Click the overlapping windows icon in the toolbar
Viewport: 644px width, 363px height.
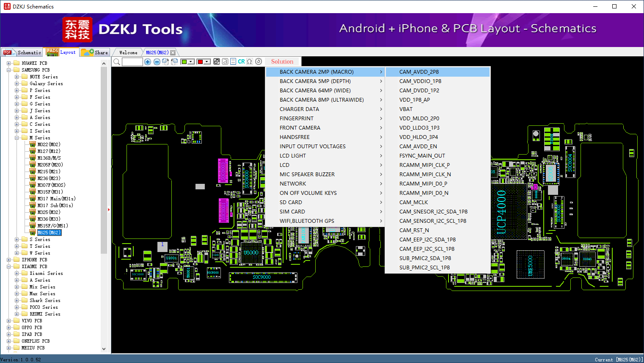217,61
